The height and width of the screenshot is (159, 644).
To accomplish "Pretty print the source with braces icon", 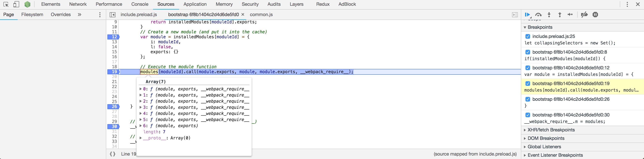I will [113, 154].
